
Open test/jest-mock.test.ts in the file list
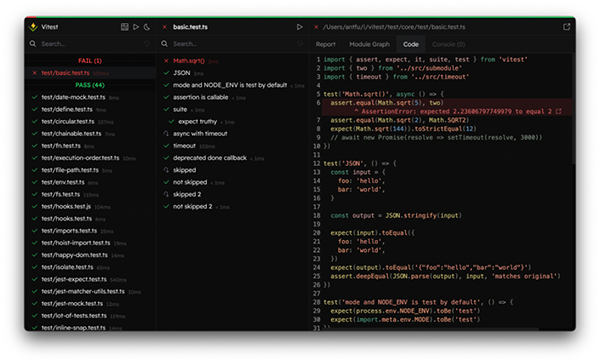point(90,304)
